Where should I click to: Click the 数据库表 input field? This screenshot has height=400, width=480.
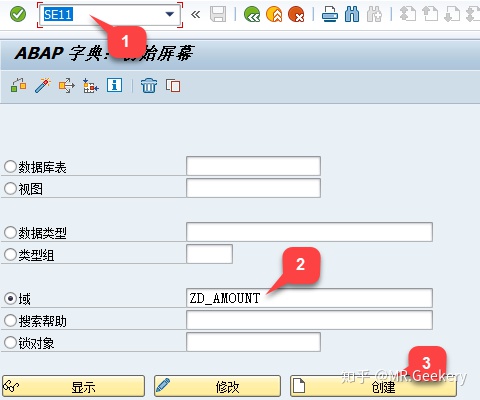point(253,166)
